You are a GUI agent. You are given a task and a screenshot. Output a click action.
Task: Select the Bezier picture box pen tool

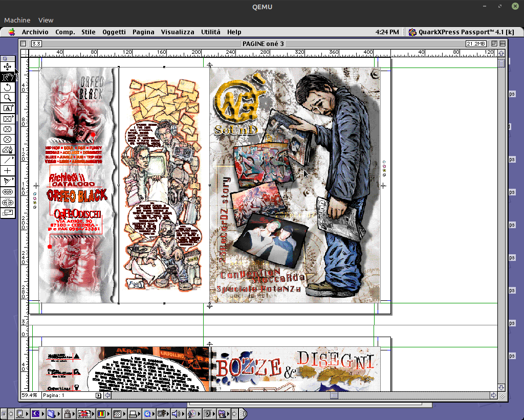coord(8,150)
